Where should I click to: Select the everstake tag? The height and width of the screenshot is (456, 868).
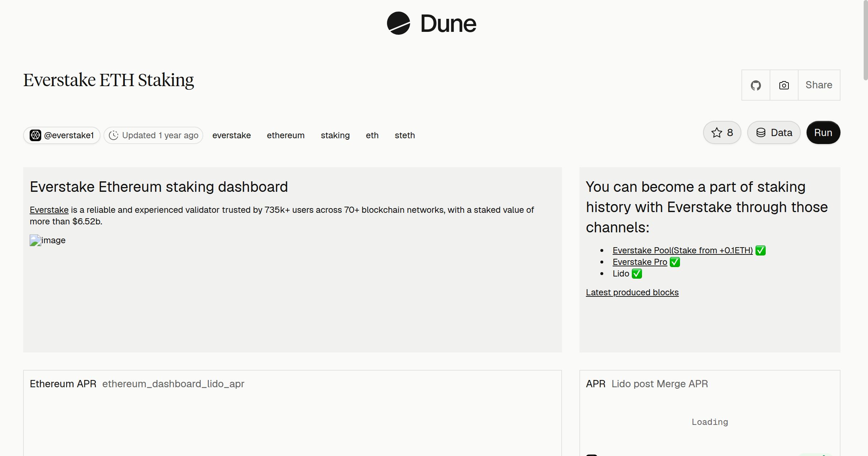(x=231, y=135)
